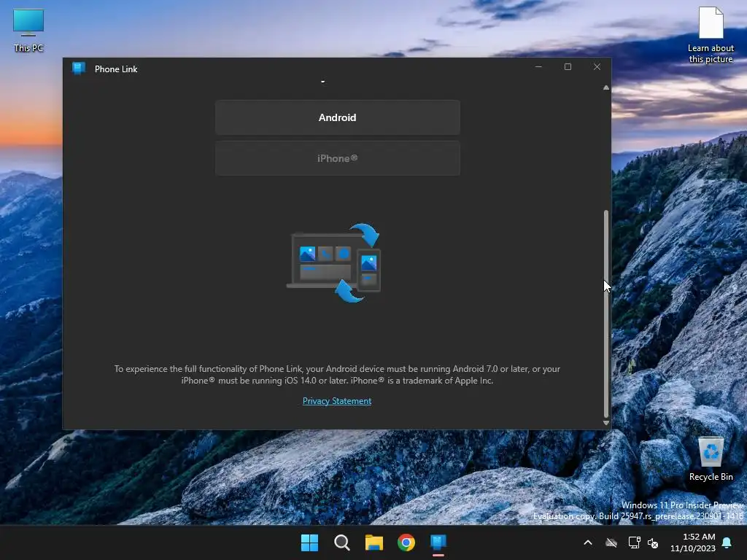Open File Explorer from taskbar
This screenshot has width=747, height=560.
click(374, 542)
